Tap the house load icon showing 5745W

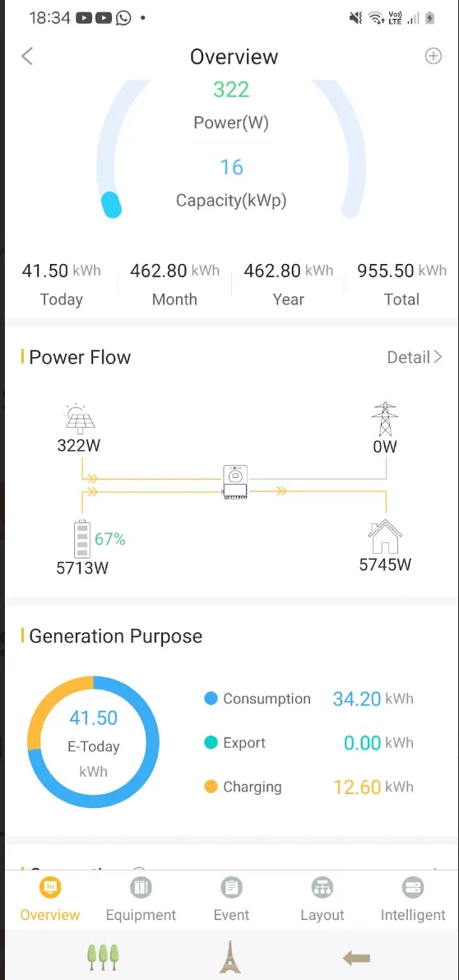(x=385, y=536)
